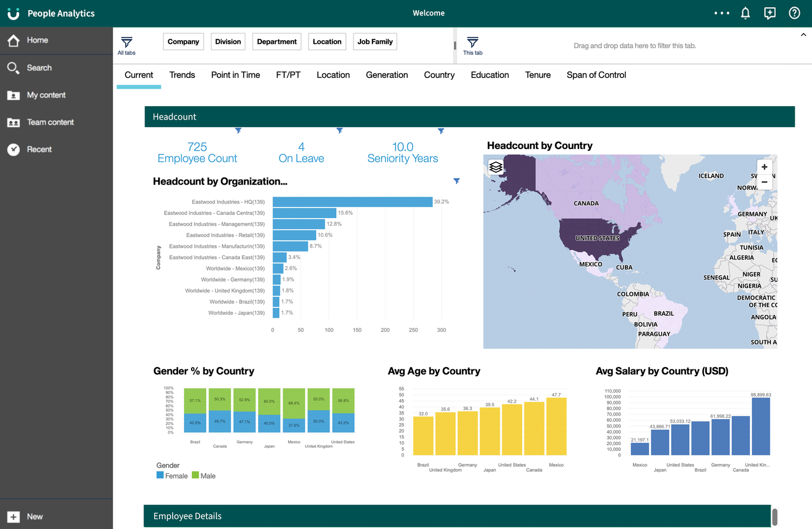812x529 pixels.
Task: Click the help question mark icon
Action: 794,14
